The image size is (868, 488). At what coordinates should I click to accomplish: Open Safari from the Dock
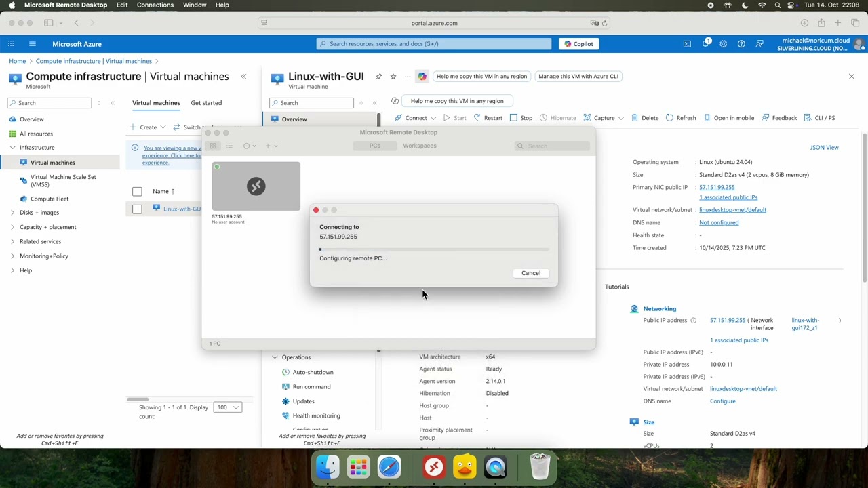(x=389, y=467)
